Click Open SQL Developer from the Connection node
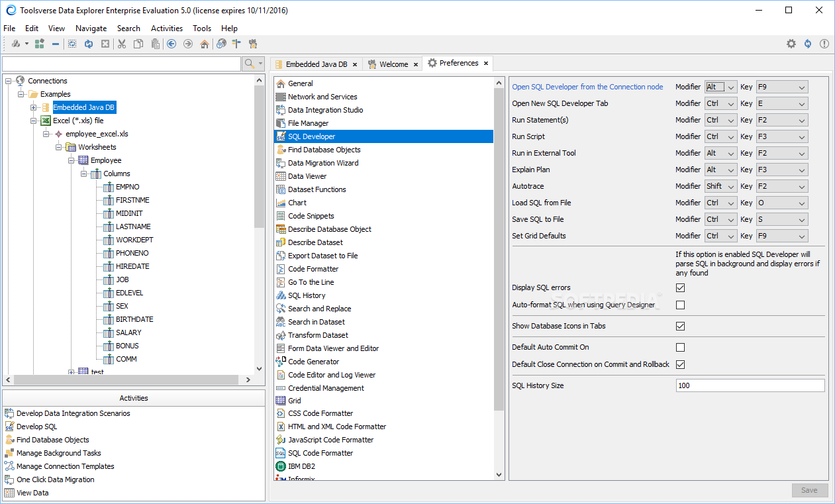The height and width of the screenshot is (504, 835). point(587,87)
